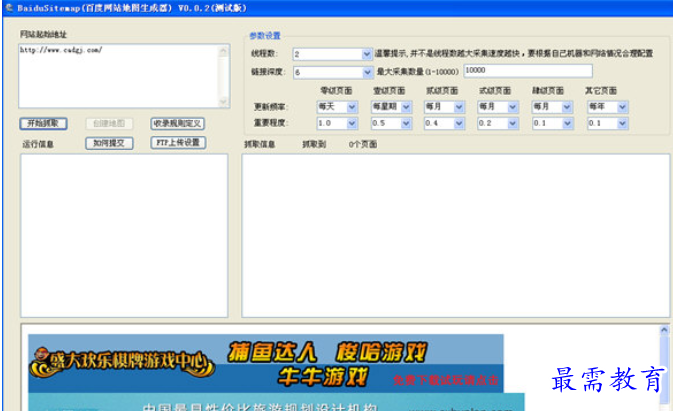Screen dimensions: 673x411
Task: Click the BaiduSitemap title bar application icon
Action: (9, 8)
